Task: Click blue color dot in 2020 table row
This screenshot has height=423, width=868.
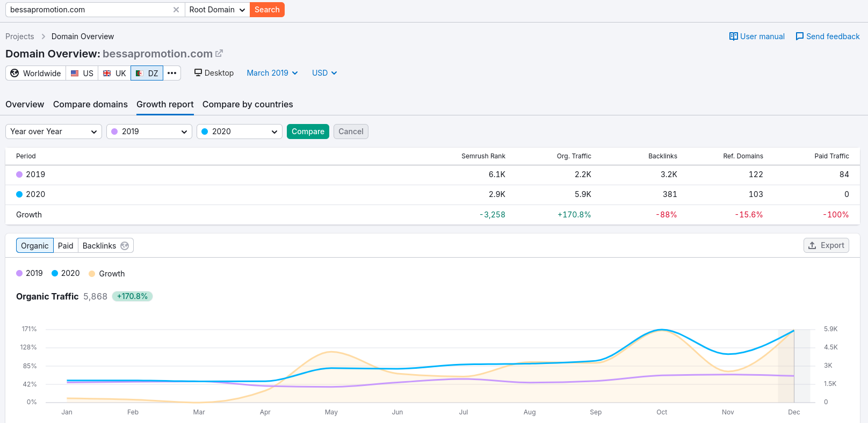Action: tap(19, 194)
